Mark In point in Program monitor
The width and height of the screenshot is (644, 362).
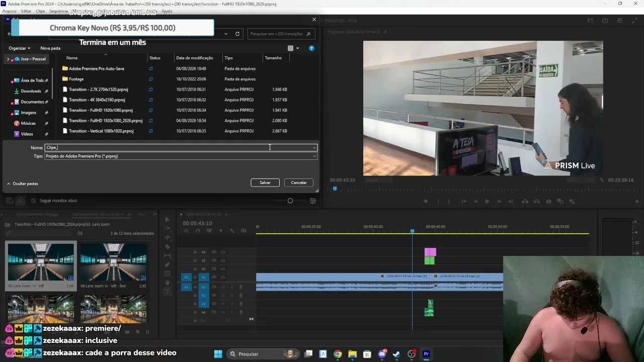(x=438, y=202)
